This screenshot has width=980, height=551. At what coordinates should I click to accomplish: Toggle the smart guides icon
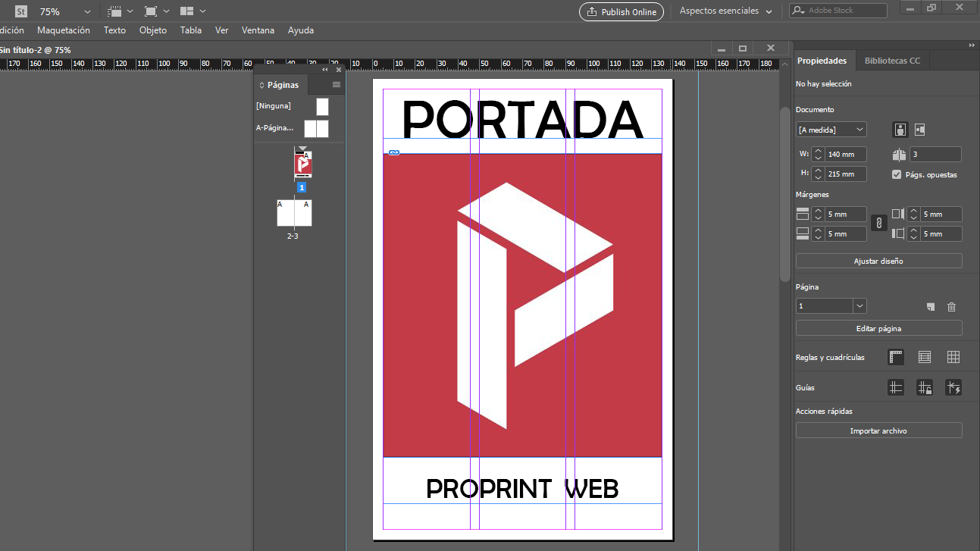pyautogui.click(x=953, y=387)
